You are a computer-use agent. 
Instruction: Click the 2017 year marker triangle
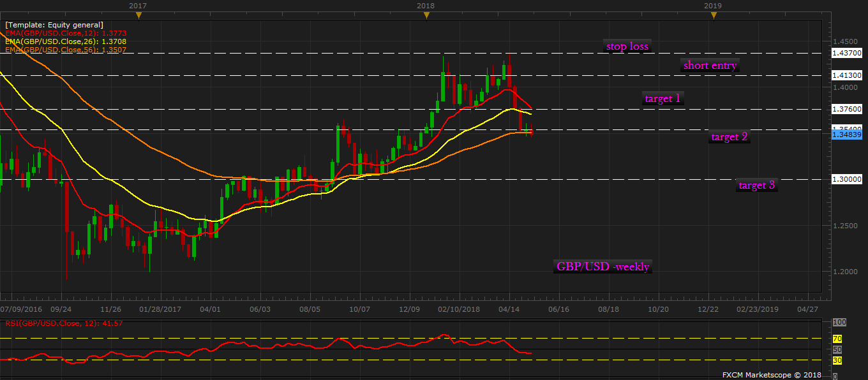pyautogui.click(x=138, y=14)
